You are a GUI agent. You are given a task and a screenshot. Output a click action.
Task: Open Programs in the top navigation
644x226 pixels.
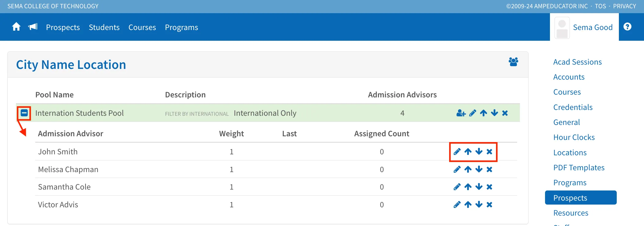click(x=181, y=27)
